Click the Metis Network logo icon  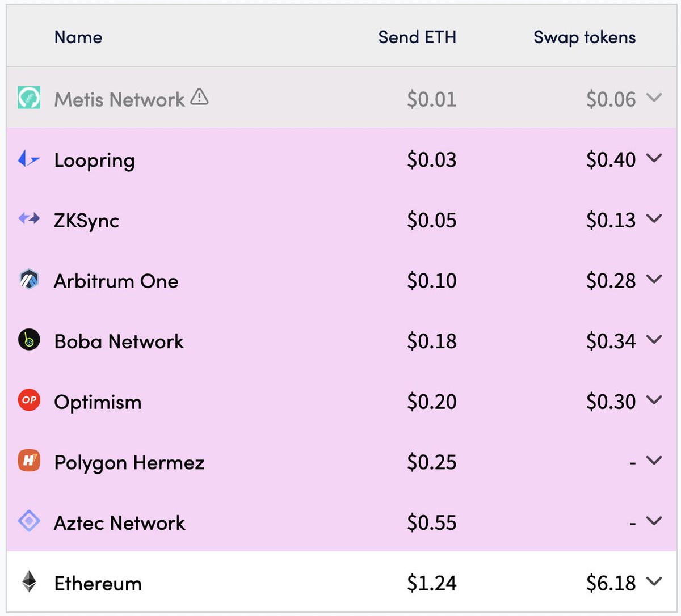pos(29,98)
